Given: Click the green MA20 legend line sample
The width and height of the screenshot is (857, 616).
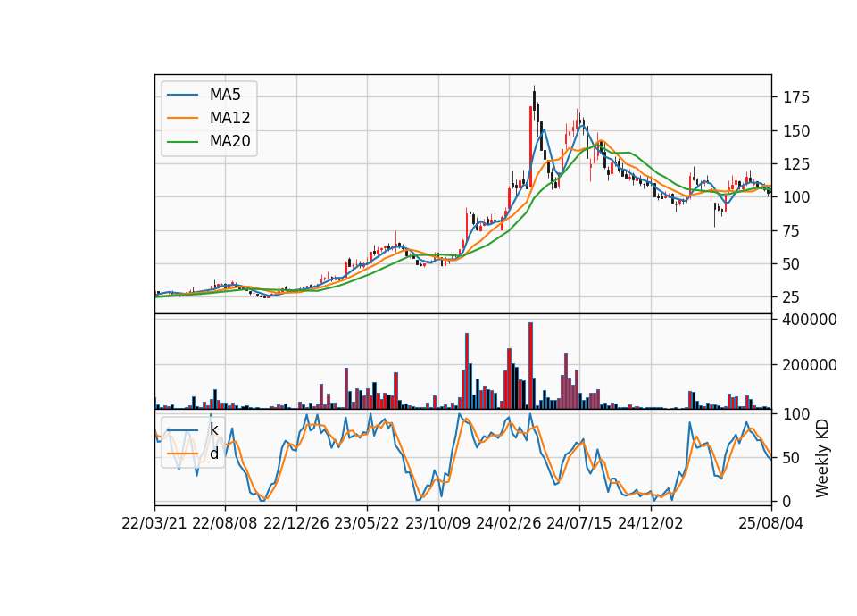Looking at the screenshot, I should click(x=182, y=142).
